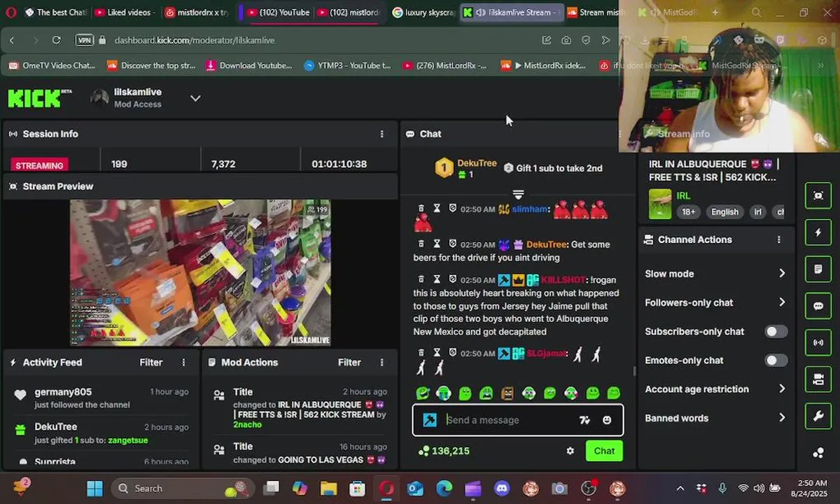Reload the page in Opera
Image resolution: width=840 pixels, height=504 pixels.
click(57, 41)
